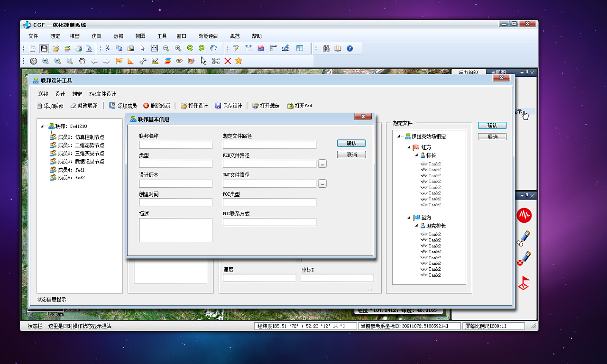Click the new document icon in main toolbar
This screenshot has height=364, width=607.
(x=33, y=48)
